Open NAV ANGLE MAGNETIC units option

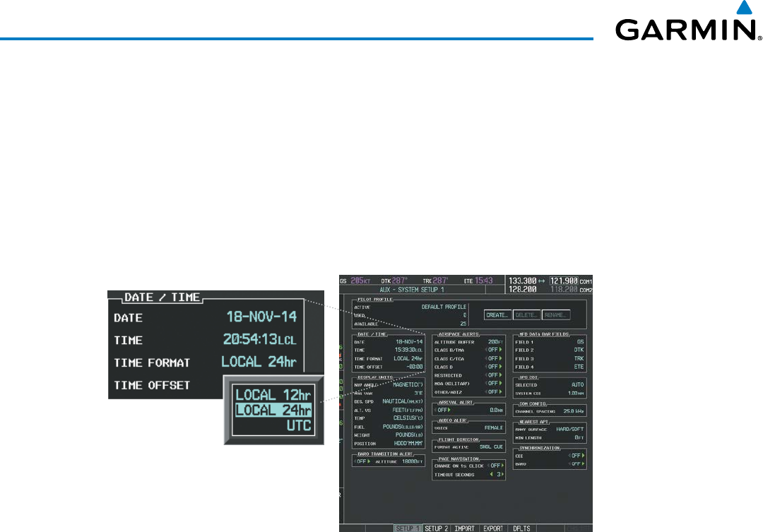click(x=408, y=384)
